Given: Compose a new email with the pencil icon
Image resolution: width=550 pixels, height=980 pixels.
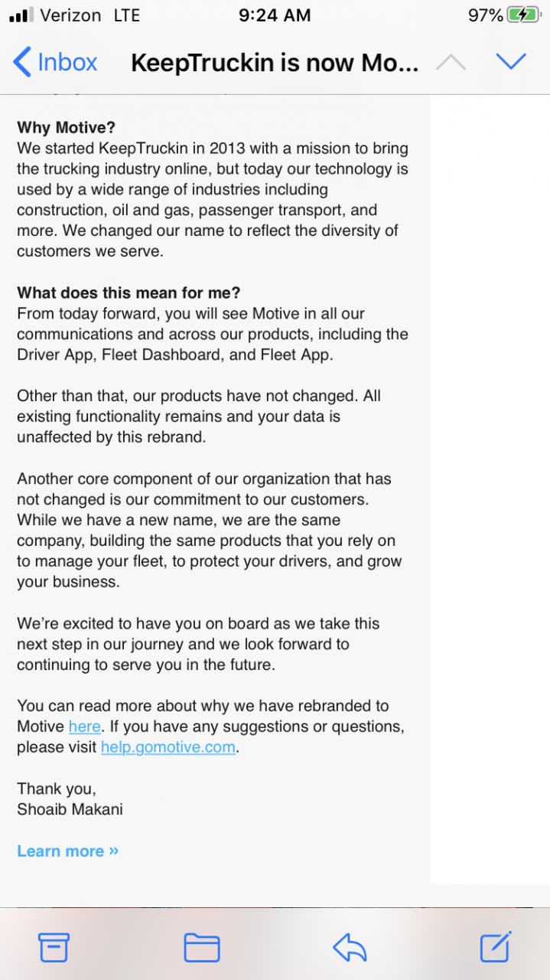Looking at the screenshot, I should click(496, 947).
